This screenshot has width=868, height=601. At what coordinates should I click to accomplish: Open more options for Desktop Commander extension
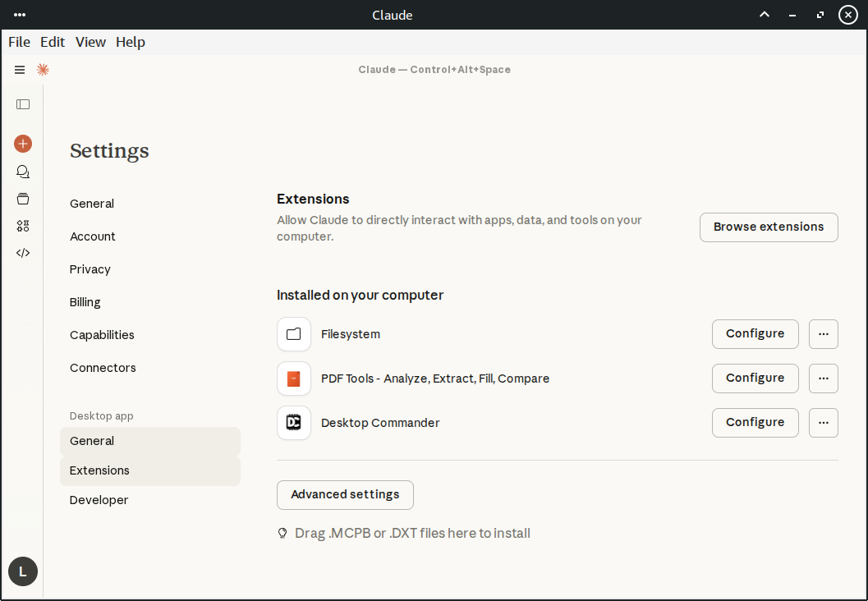pos(824,423)
